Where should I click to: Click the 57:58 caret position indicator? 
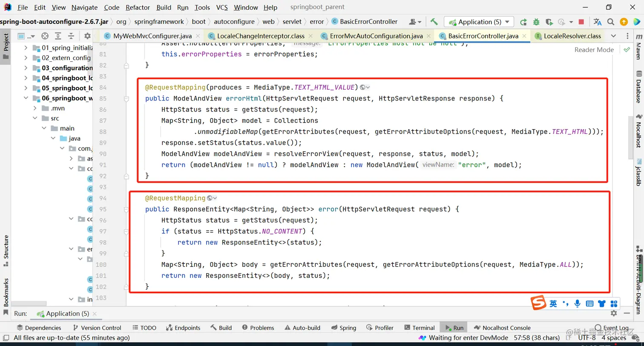(x=536, y=338)
